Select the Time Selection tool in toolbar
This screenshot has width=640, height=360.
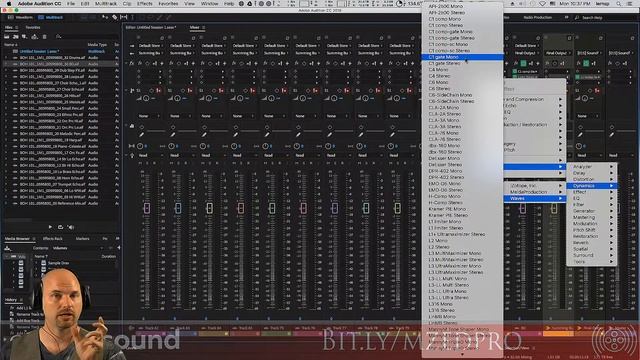coord(132,17)
